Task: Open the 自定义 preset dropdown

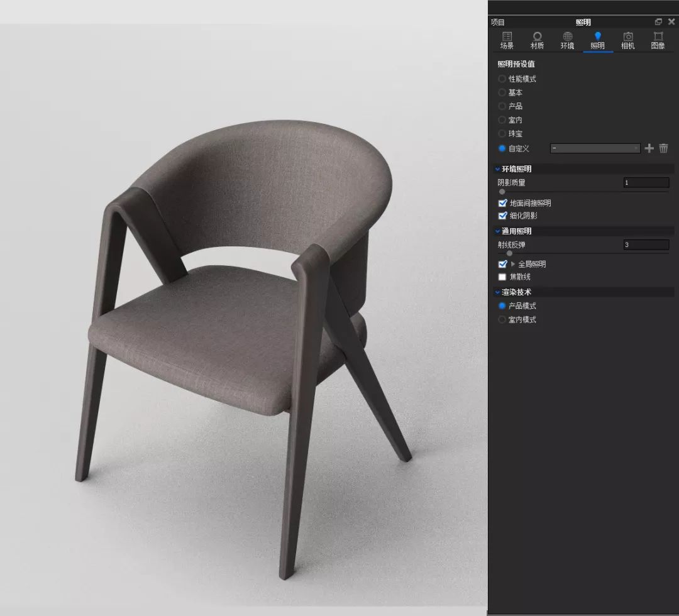Action: click(x=595, y=148)
